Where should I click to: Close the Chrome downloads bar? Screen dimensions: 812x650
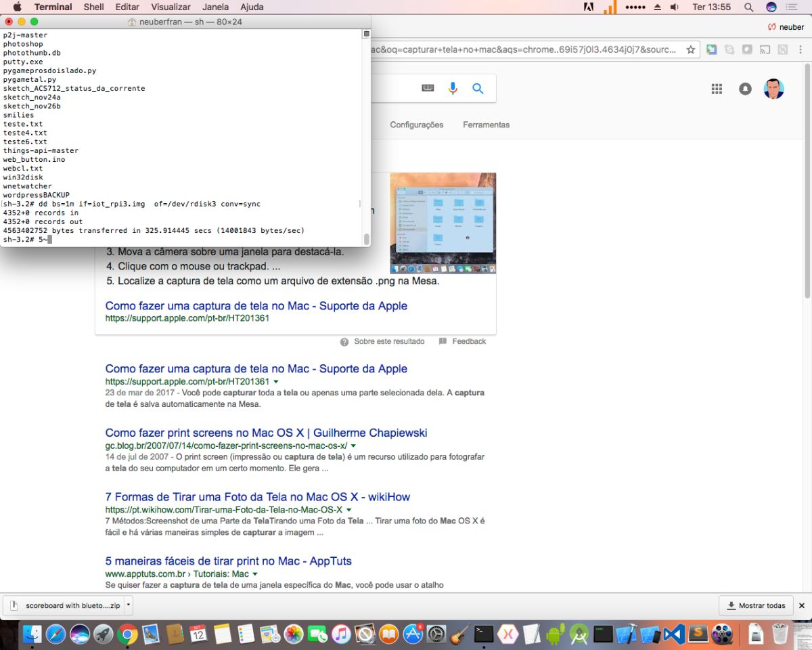pos(802,605)
